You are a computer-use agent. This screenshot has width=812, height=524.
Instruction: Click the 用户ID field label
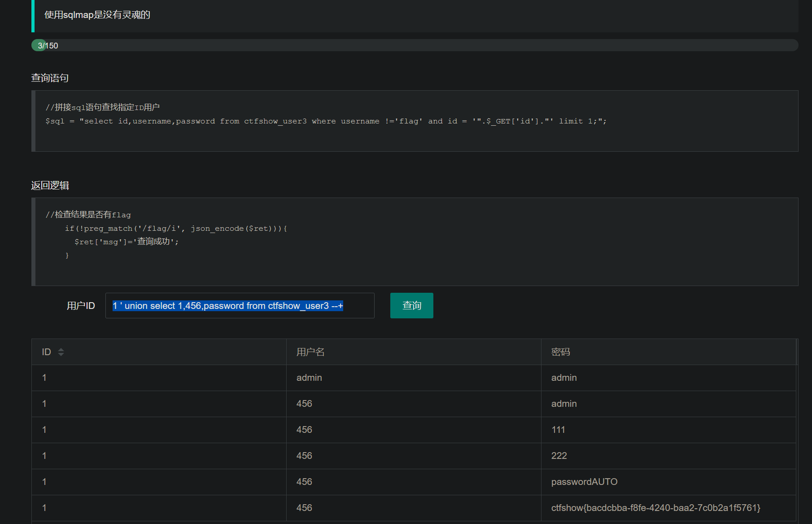coord(81,306)
